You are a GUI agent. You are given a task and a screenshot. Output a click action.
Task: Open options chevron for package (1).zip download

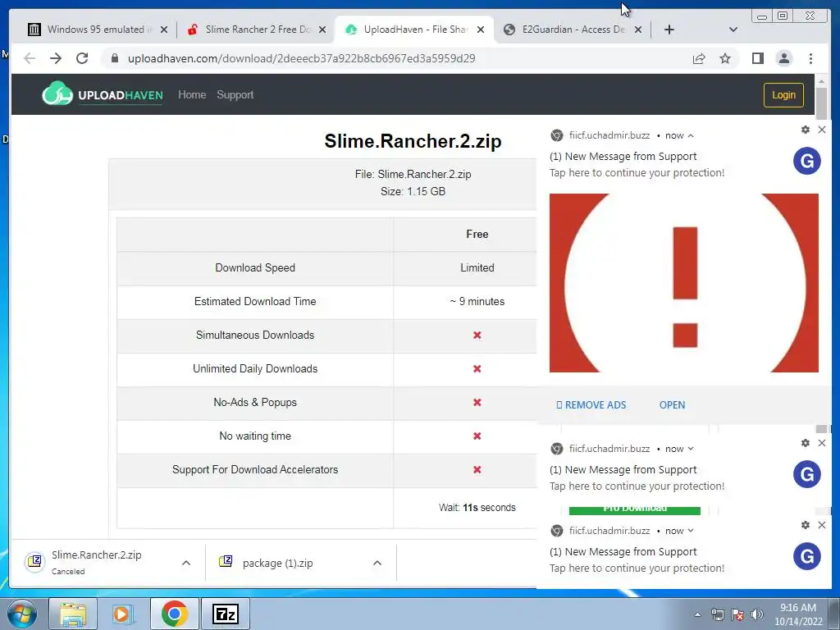[x=377, y=563]
